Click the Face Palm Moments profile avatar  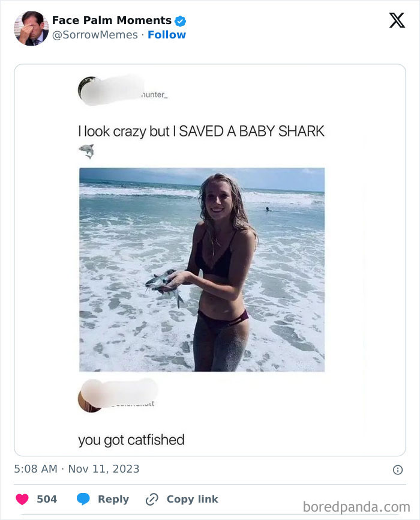[31, 28]
